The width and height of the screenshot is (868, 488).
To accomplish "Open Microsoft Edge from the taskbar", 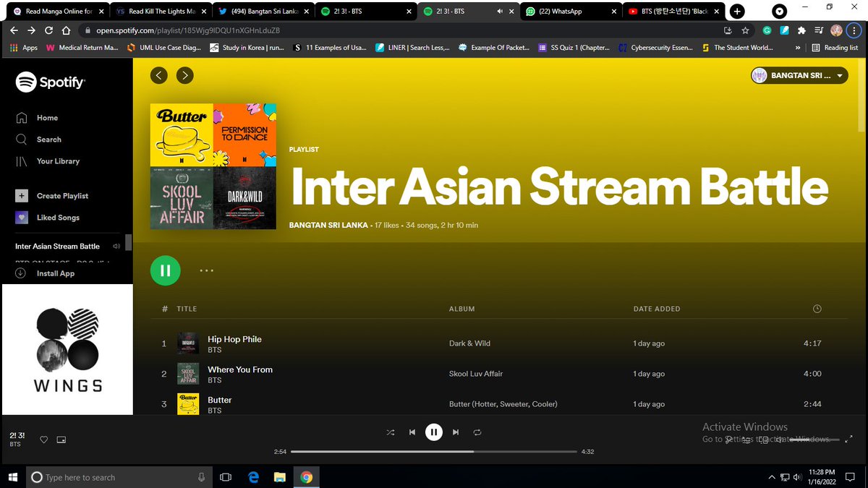I will (x=253, y=477).
